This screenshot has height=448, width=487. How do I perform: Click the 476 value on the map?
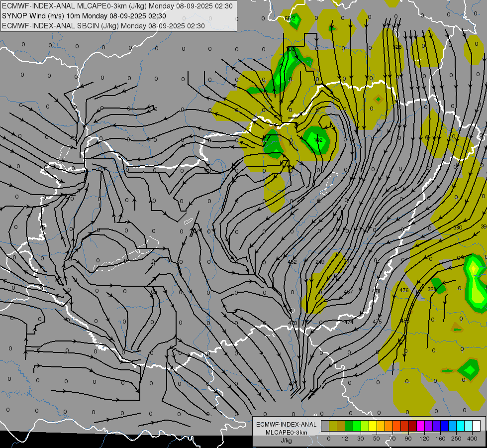coord(404,290)
